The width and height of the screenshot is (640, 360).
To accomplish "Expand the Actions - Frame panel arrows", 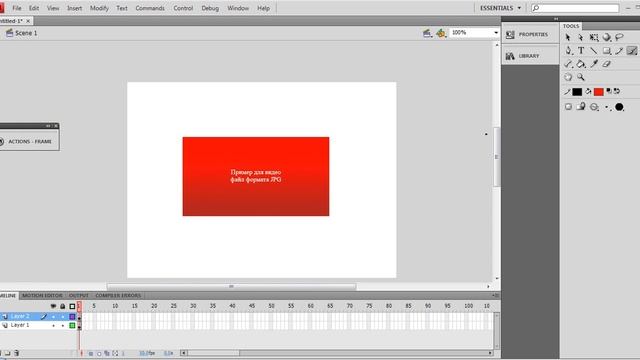I will click(48, 126).
